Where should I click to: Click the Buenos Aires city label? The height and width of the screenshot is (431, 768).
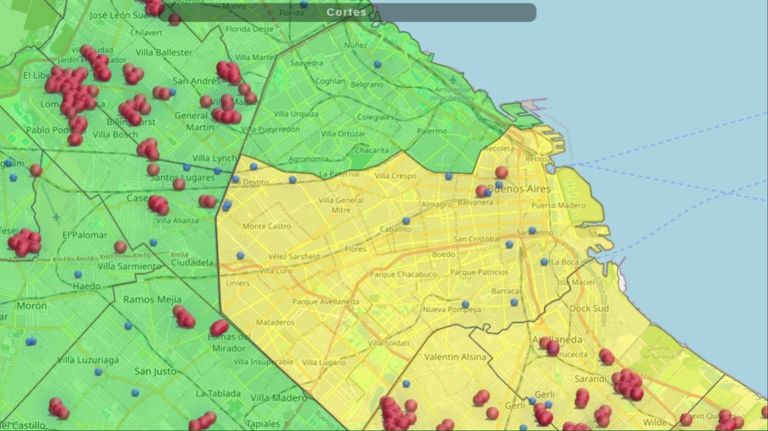coord(519,189)
